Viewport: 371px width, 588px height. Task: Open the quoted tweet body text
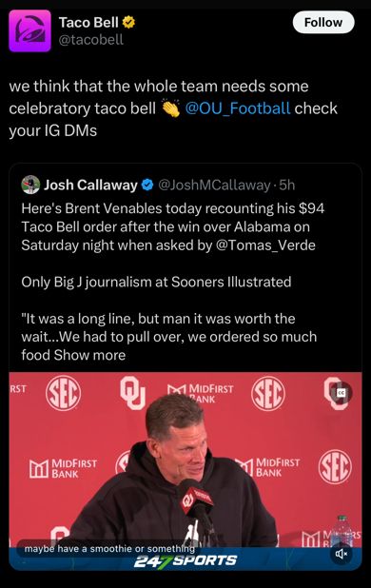pos(172,282)
